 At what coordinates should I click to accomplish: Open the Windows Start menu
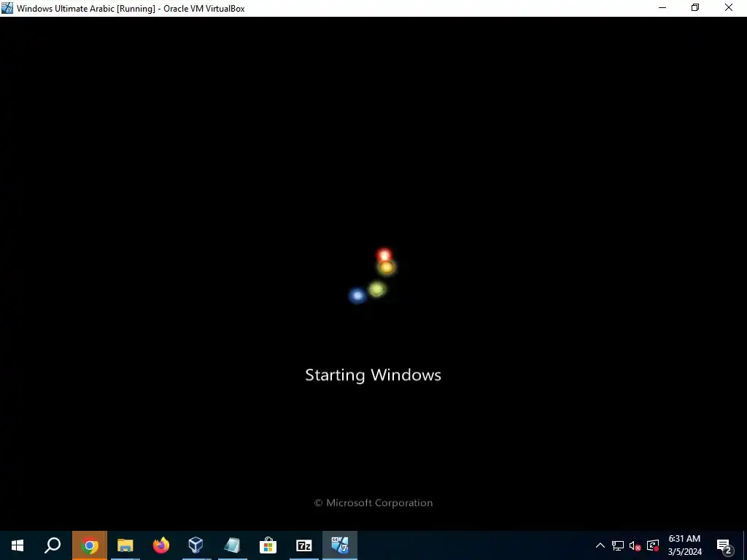[x=18, y=545]
